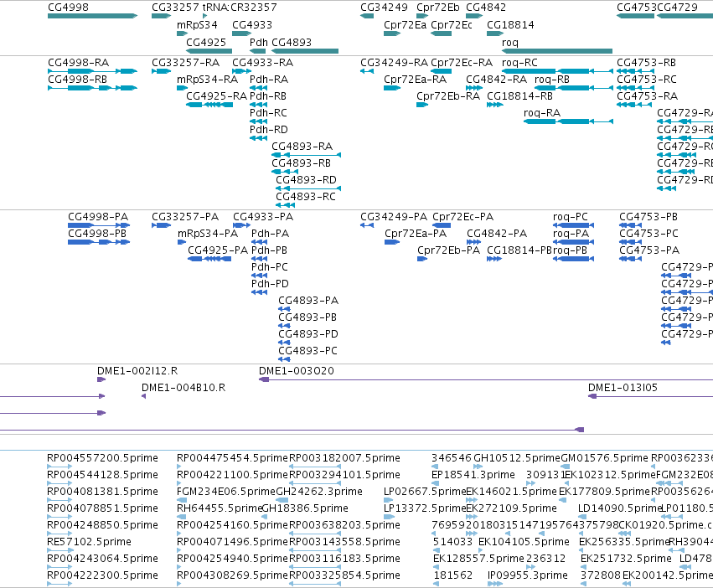Click the Cpr72Ea-PA protein label

pyautogui.click(x=416, y=234)
